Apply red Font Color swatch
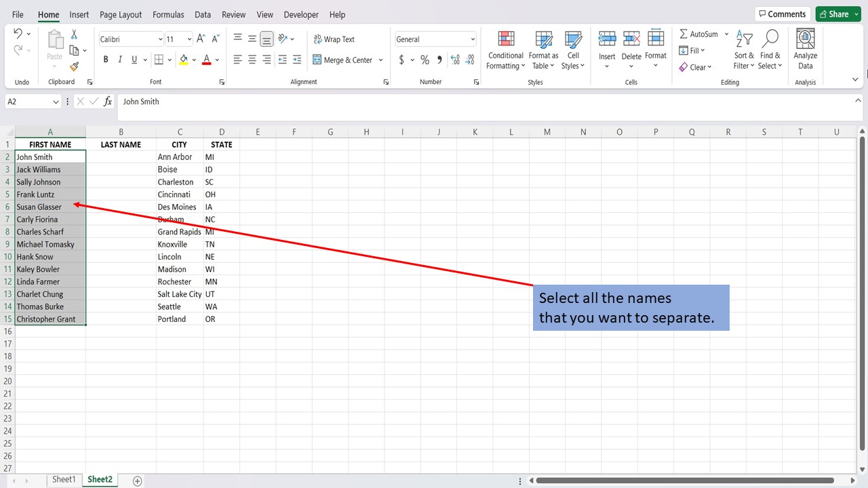This screenshot has width=868, height=488. tap(207, 60)
